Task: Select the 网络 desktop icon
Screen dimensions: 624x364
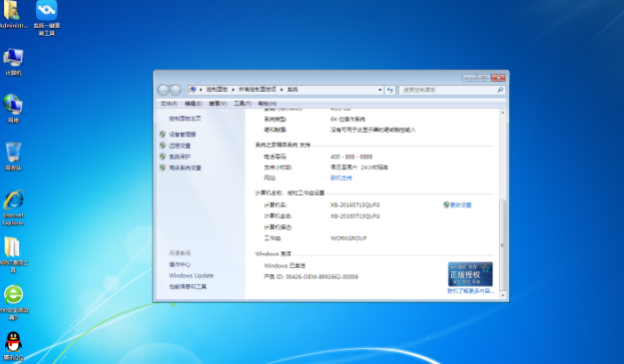Action: pyautogui.click(x=13, y=109)
